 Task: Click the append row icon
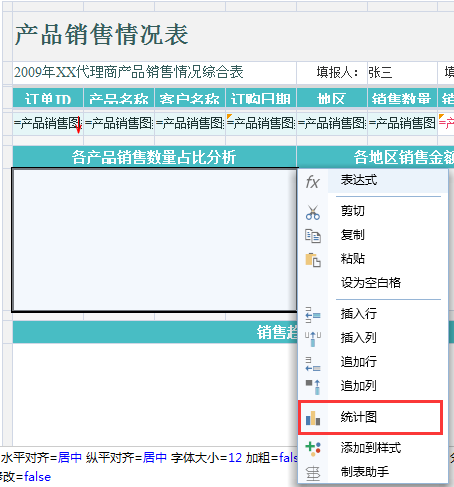(313, 364)
